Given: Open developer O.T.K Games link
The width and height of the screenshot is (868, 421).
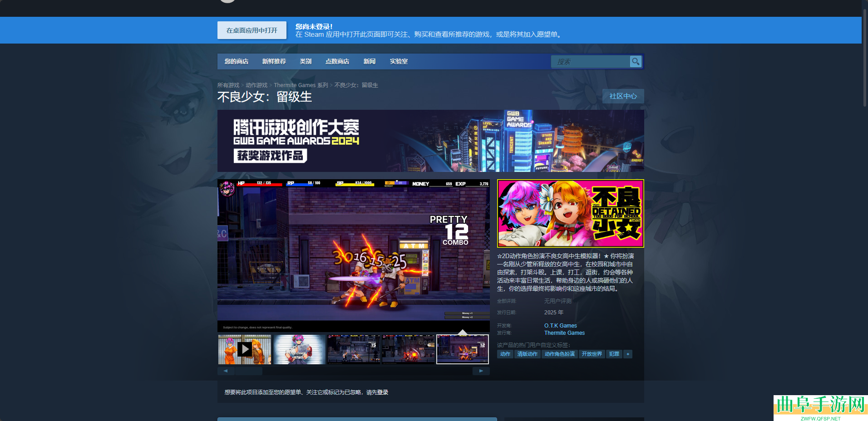Looking at the screenshot, I should pos(561,326).
